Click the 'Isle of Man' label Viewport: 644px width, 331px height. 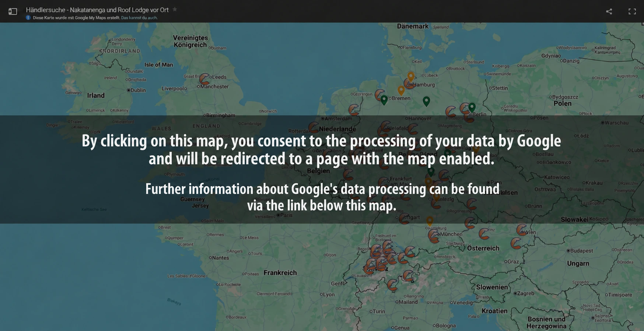(159, 65)
